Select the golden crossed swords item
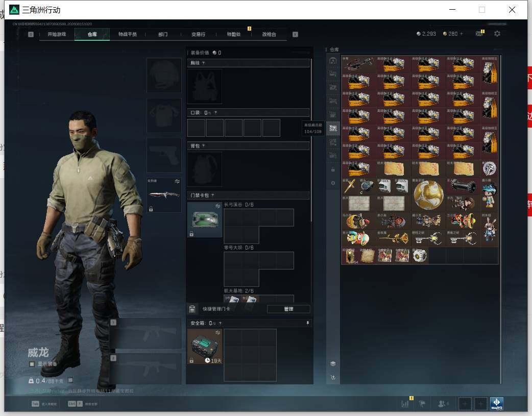 [350, 186]
